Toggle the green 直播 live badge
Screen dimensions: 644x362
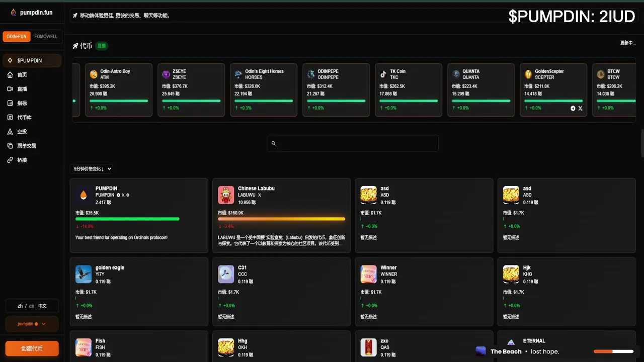pos(102,46)
